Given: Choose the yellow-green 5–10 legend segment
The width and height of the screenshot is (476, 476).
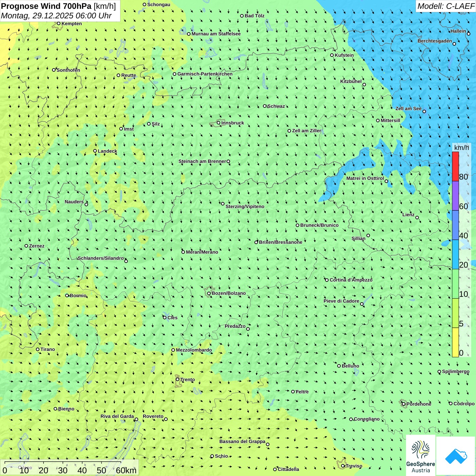Looking at the screenshot, I should tap(455, 313).
